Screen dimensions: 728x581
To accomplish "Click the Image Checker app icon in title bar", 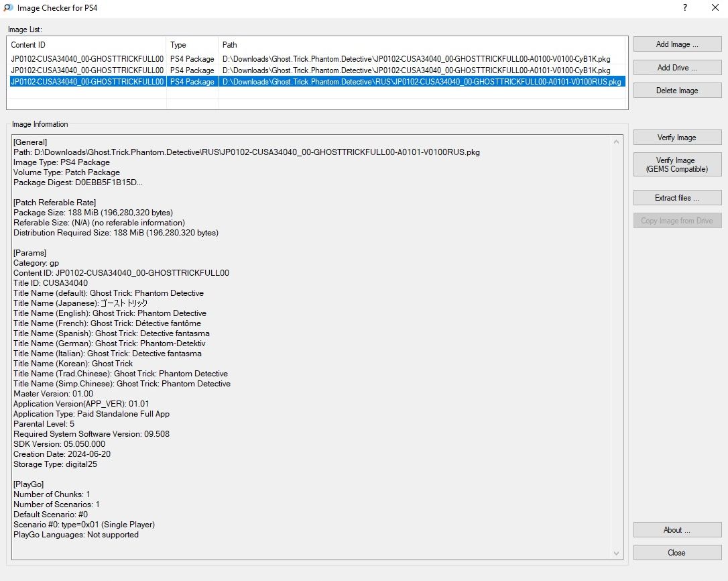I will tap(8, 7).
